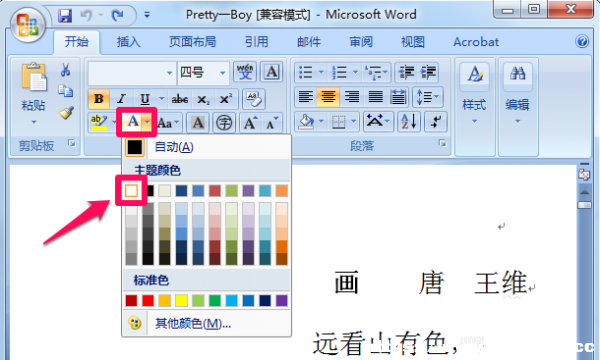Image resolution: width=600 pixels, height=360 pixels.
Task: Redo the last action
Action: [x=117, y=15]
